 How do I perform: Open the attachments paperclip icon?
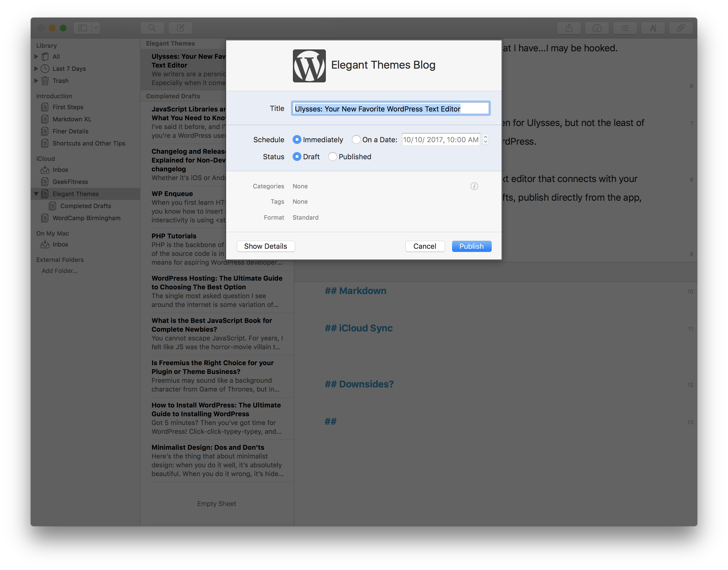[681, 28]
